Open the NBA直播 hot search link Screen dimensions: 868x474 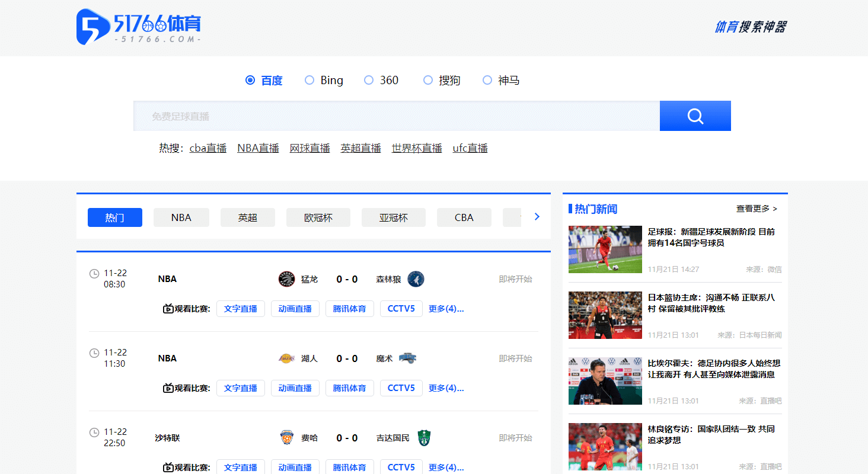point(258,148)
